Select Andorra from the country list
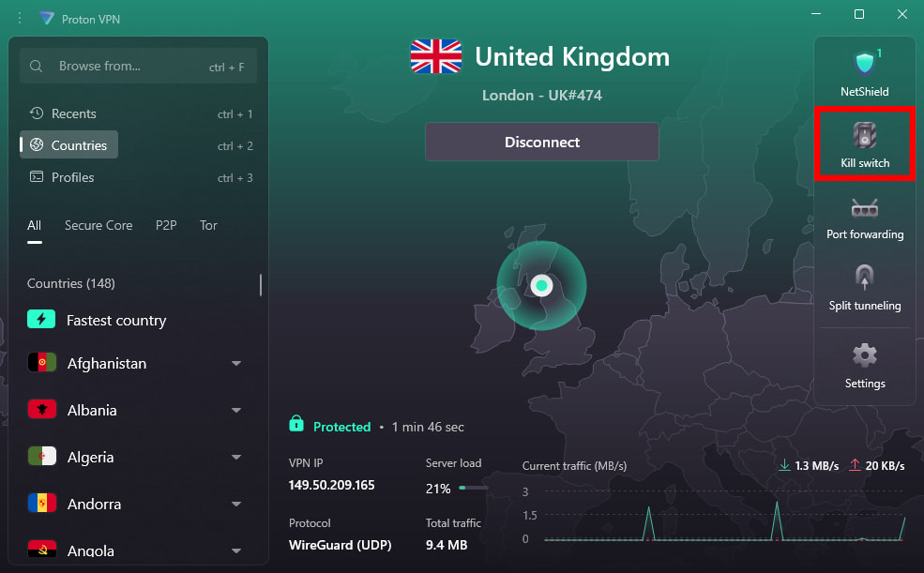This screenshot has width=924, height=573. [x=95, y=504]
